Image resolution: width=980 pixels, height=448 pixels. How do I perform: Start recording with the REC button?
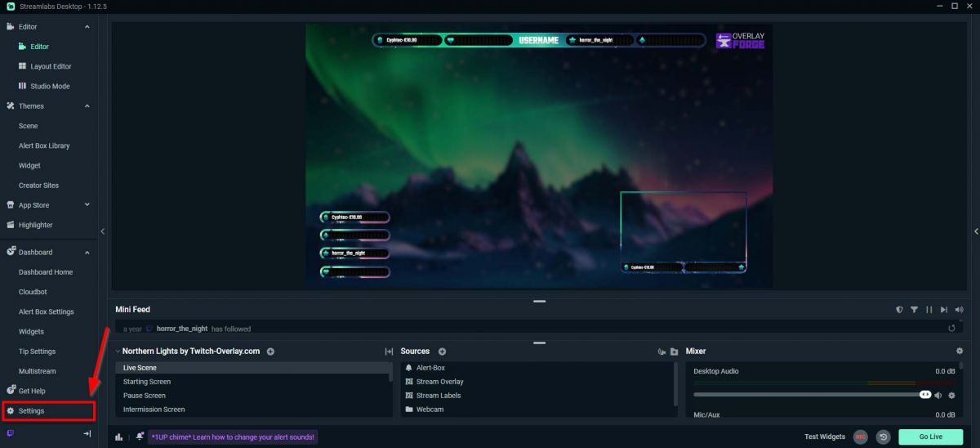(x=860, y=437)
